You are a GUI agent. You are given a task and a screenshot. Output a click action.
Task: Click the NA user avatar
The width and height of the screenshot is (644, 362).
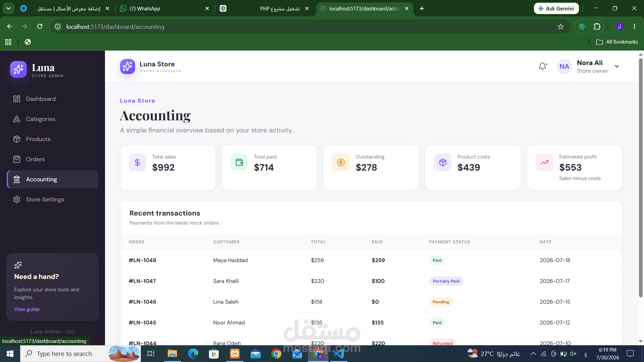click(564, 66)
